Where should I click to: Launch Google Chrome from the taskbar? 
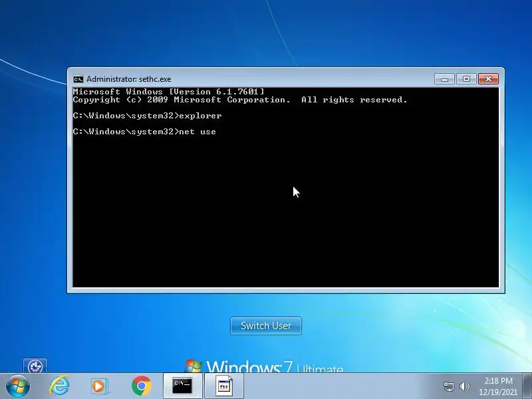click(142, 386)
